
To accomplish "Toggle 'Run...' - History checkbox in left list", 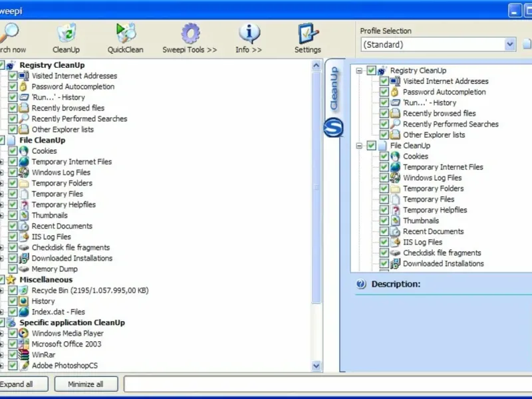I will point(13,97).
